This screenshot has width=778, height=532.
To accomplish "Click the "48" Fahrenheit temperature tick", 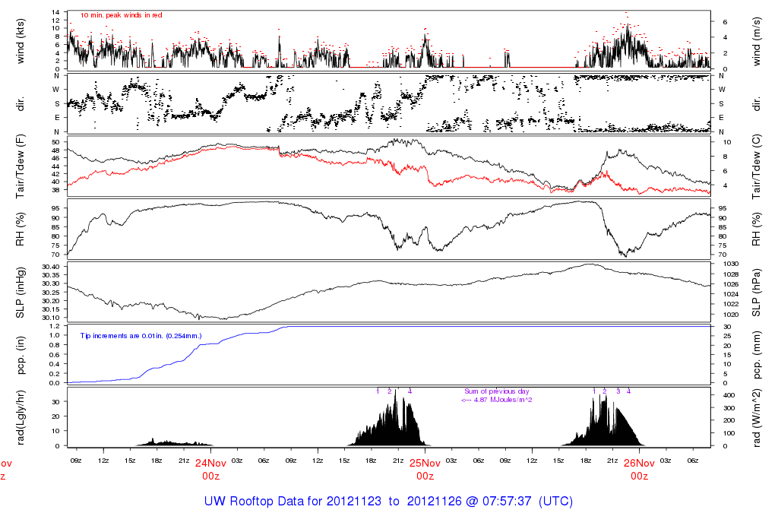I will 55,150.
